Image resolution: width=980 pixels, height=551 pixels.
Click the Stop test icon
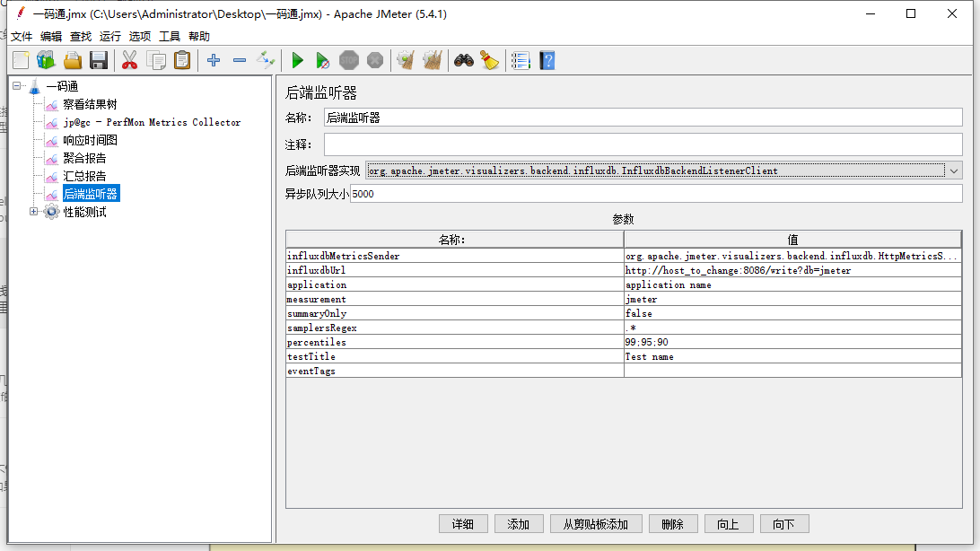[x=349, y=61]
